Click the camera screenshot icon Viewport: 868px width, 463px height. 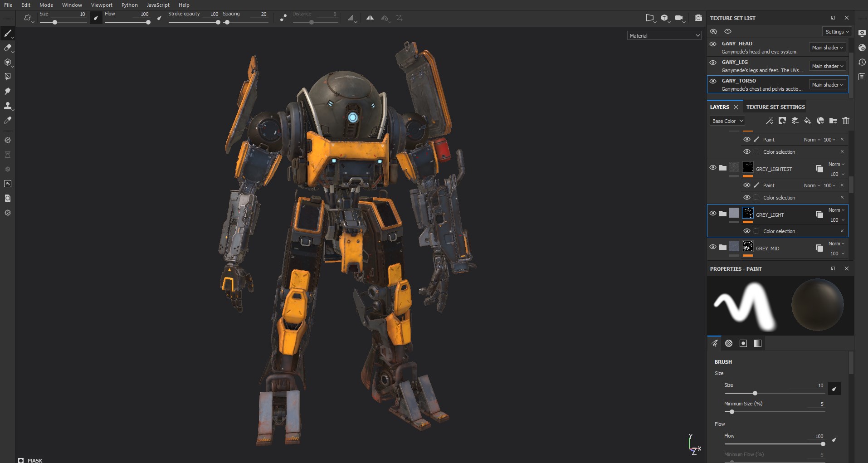(x=698, y=18)
